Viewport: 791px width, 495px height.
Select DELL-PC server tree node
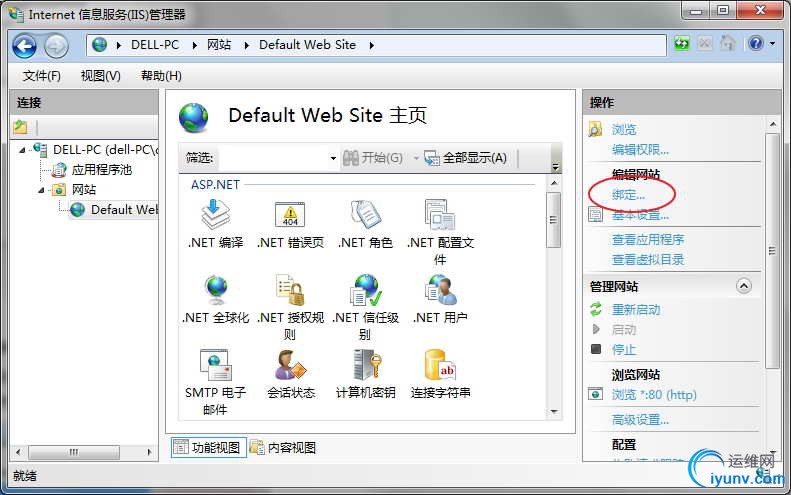tap(105, 149)
